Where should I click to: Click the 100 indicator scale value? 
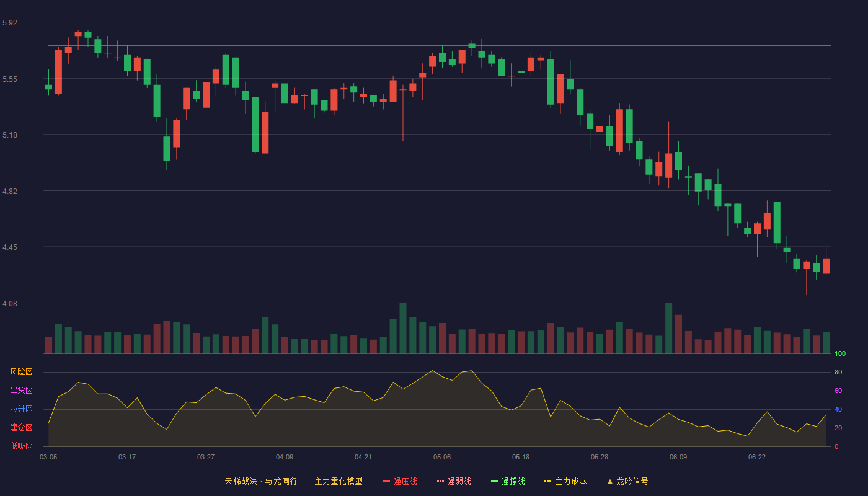[x=840, y=354]
